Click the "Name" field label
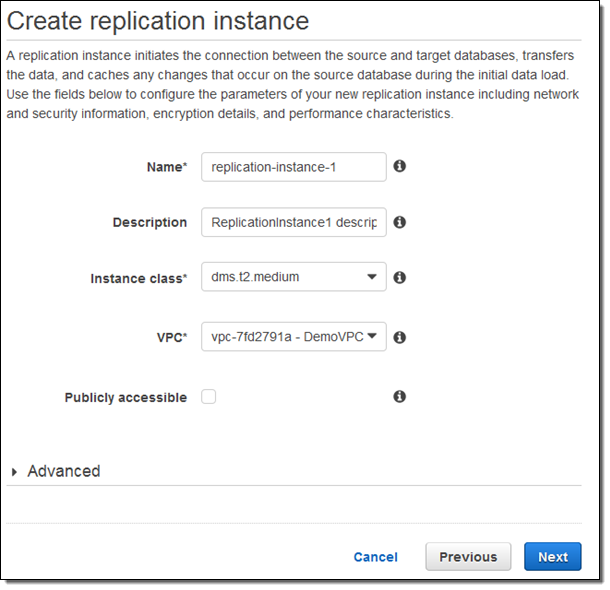The image size is (610, 590). [166, 167]
